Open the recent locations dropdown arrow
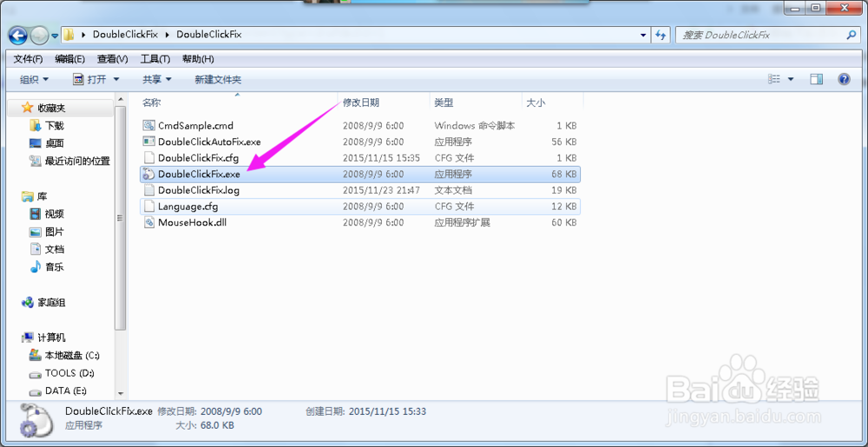Viewport: 868px width, 447px height. pyautogui.click(x=54, y=36)
